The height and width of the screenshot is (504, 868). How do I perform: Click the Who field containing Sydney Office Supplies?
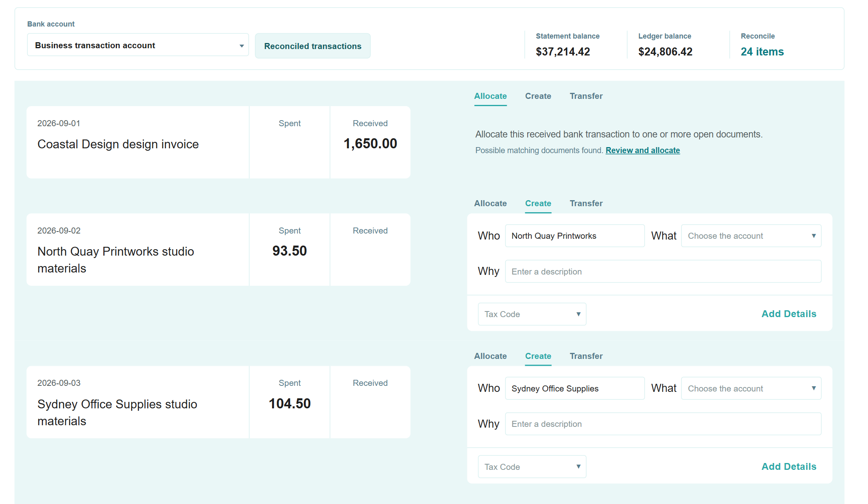[575, 388]
